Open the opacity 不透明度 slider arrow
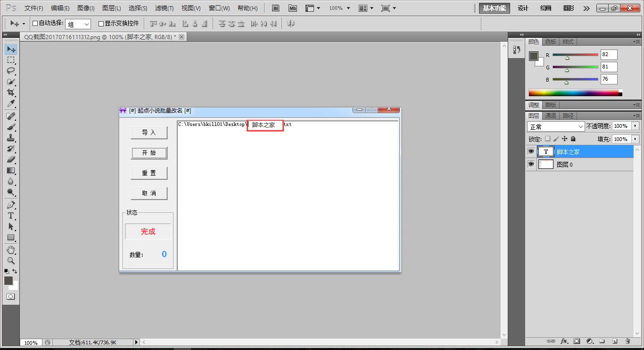The width and height of the screenshot is (644, 350). pyautogui.click(x=636, y=126)
